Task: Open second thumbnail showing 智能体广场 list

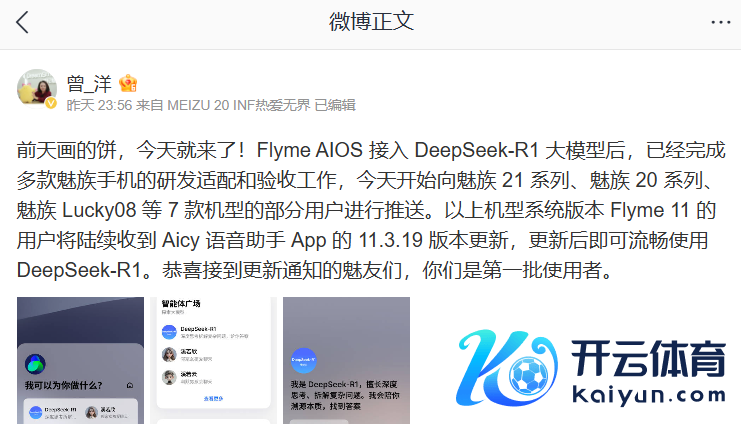Action: [x=213, y=360]
